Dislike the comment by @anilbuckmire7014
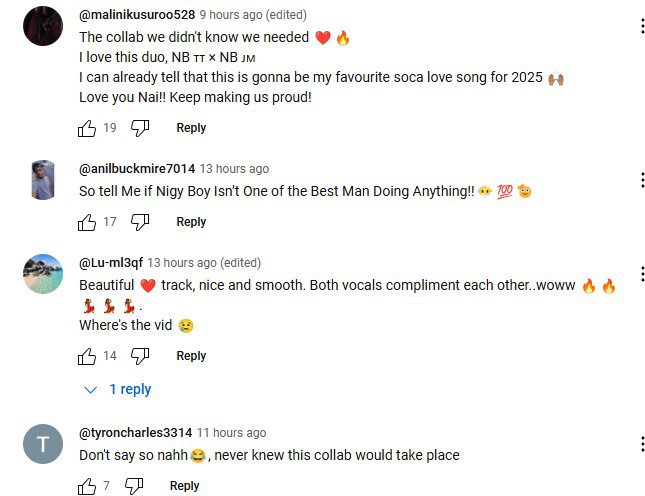645x496 pixels. click(140, 222)
